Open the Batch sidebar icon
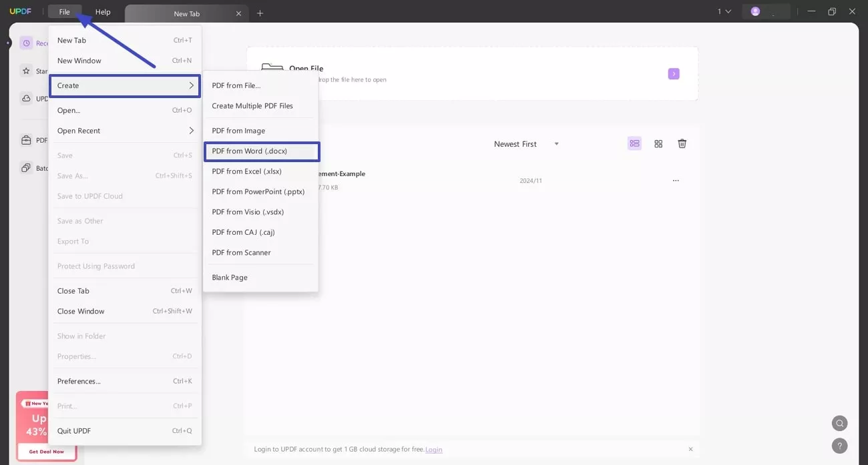868x465 pixels. [26, 168]
